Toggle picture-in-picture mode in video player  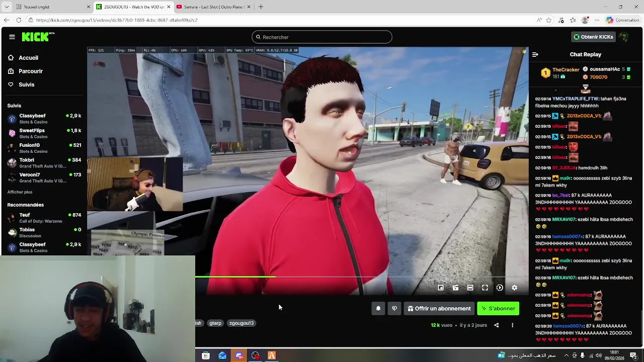coord(441,288)
